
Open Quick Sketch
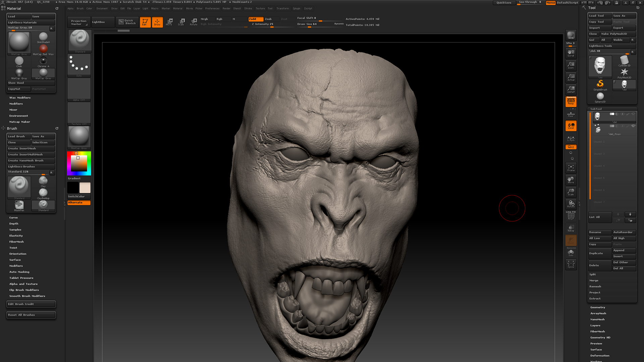127,22
